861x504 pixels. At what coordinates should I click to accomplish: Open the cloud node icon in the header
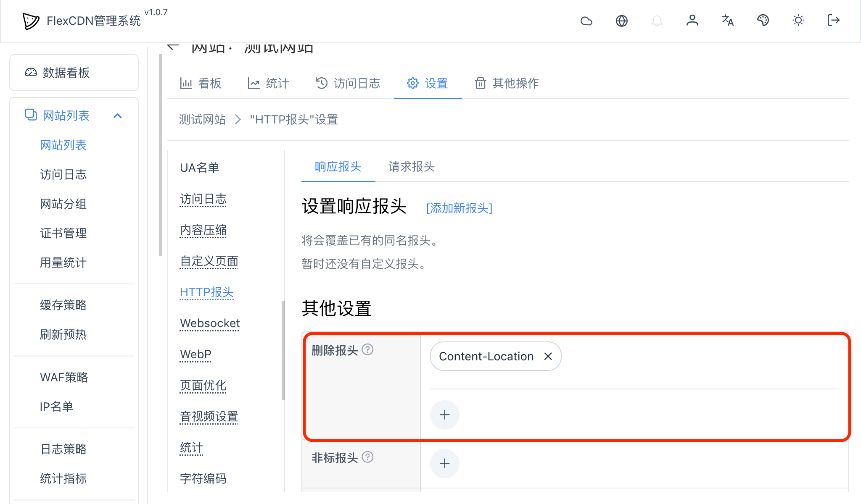coord(586,21)
